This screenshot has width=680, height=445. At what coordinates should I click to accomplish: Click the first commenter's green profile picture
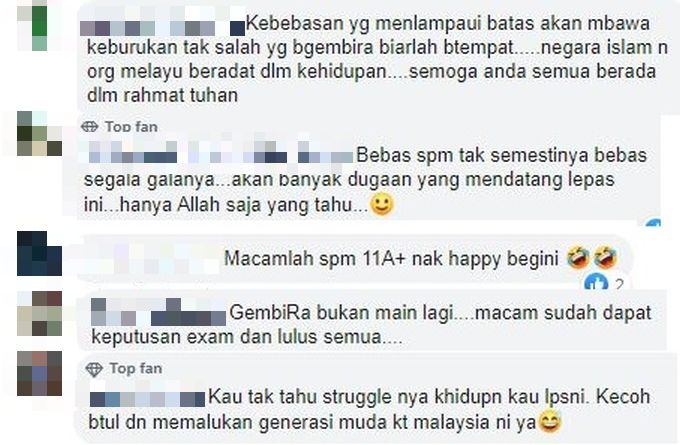click(x=39, y=26)
